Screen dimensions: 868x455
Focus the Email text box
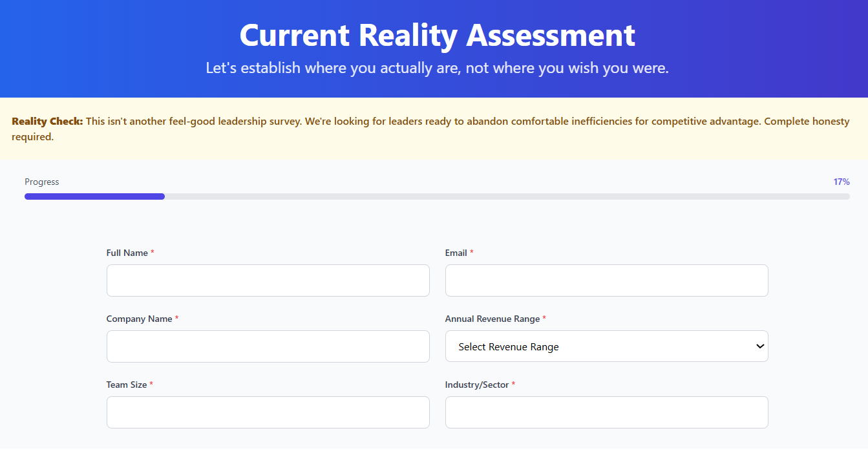click(606, 280)
